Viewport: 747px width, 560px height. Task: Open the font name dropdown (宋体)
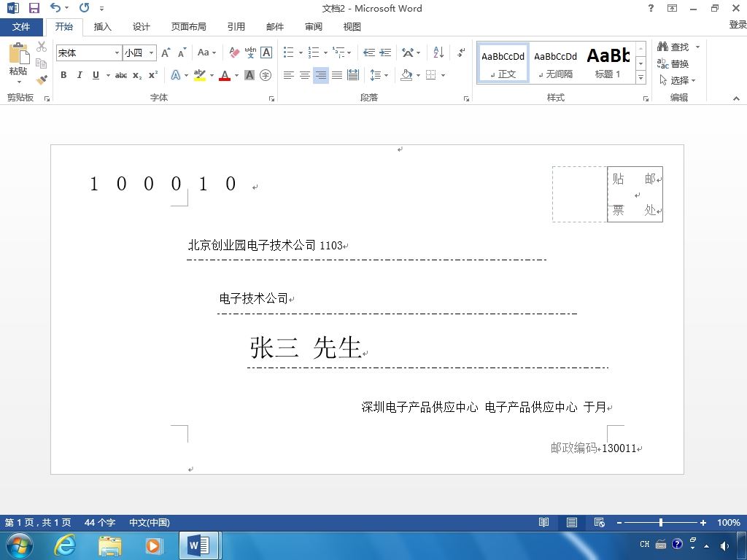click(x=117, y=52)
